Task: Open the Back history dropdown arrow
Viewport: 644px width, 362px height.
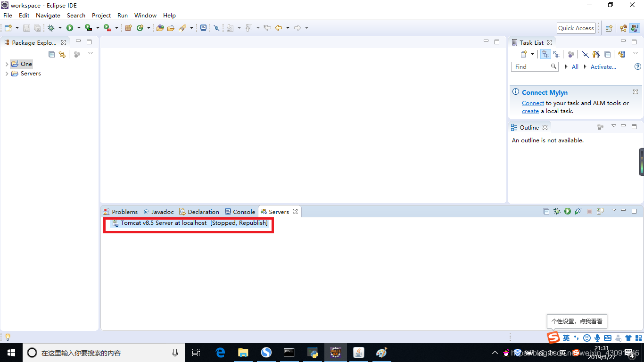Action: (x=287, y=28)
